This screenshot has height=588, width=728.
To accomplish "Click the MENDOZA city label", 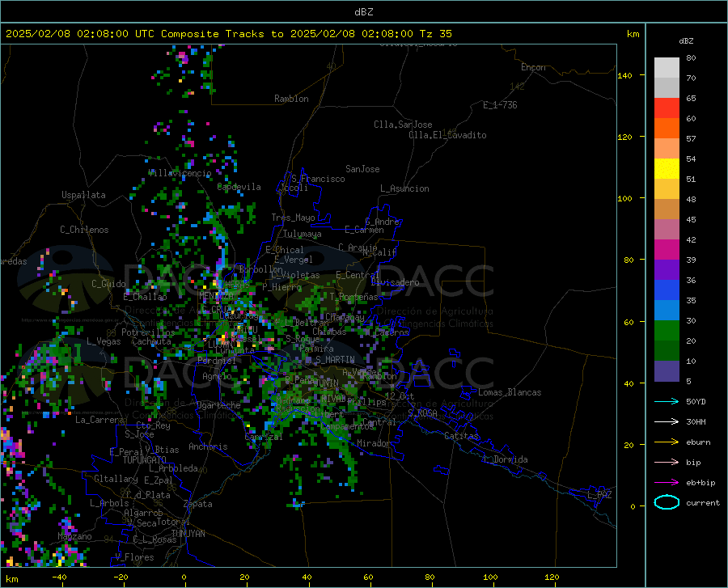I will tap(216, 295).
